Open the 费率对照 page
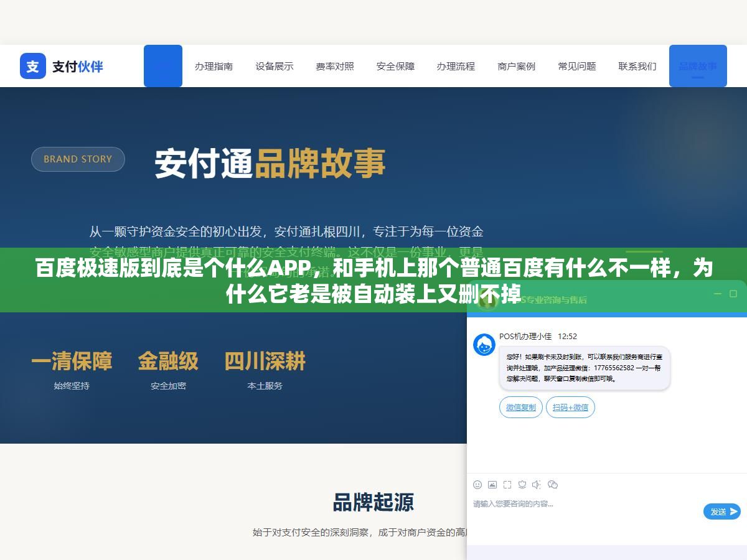The width and height of the screenshot is (747, 560). [335, 66]
